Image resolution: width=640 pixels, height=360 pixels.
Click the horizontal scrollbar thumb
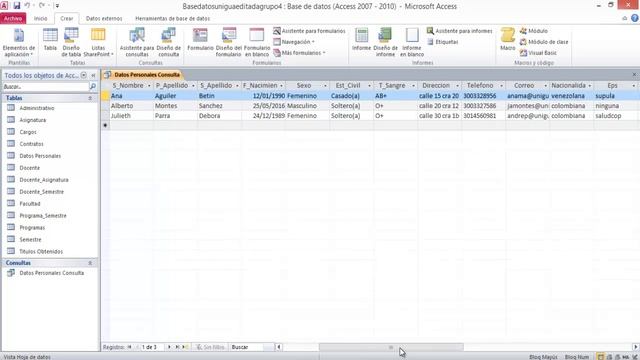(x=391, y=347)
